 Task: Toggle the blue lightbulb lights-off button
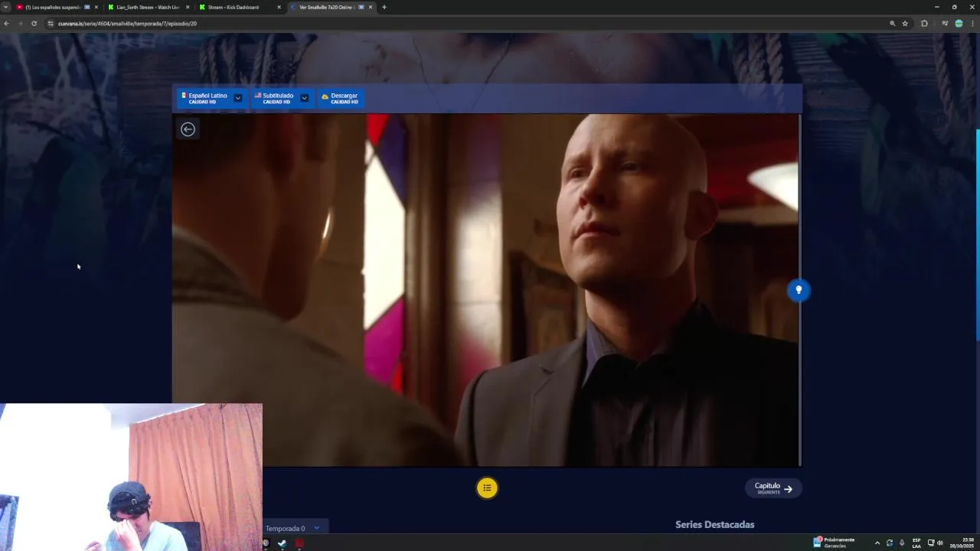799,290
